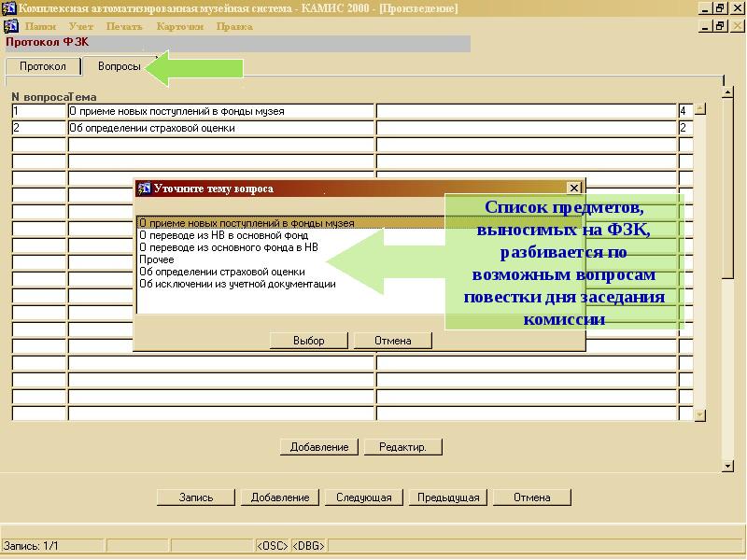
Task: Switch to the Протокол tab
Action: tap(43, 67)
